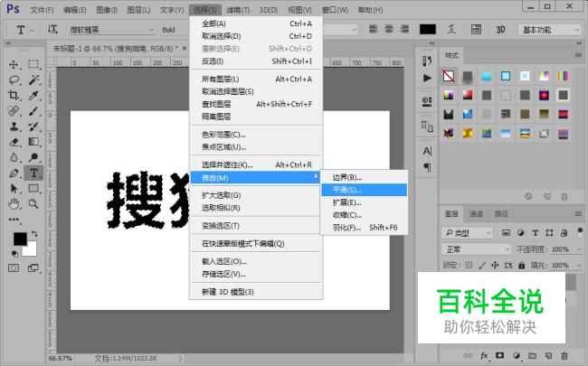Select the Spot Healing Brush tool

coord(14,111)
